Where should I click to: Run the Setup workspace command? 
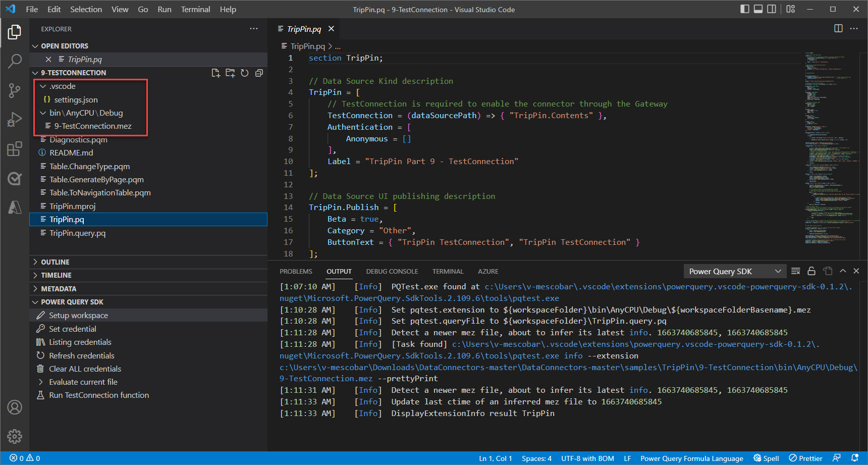tap(78, 315)
